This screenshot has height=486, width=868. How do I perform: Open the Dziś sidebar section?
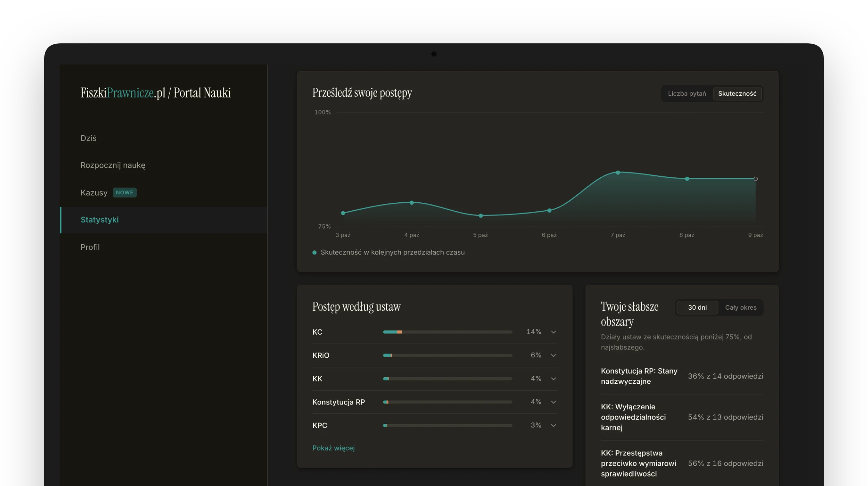[88, 138]
